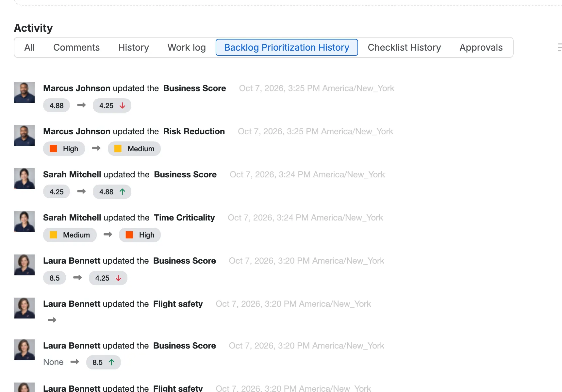Click the timestamp on Marcus Johnson's Risk Reduction entry
The height and width of the screenshot is (392, 562).
click(x=316, y=131)
